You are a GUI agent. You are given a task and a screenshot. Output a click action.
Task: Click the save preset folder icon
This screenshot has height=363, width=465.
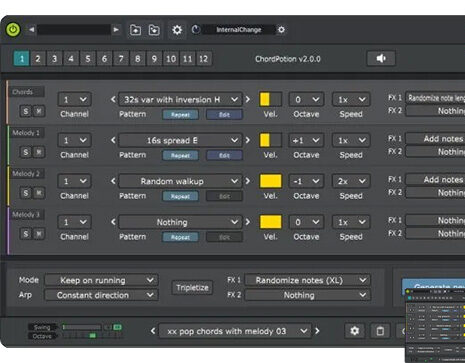pyautogui.click(x=135, y=30)
